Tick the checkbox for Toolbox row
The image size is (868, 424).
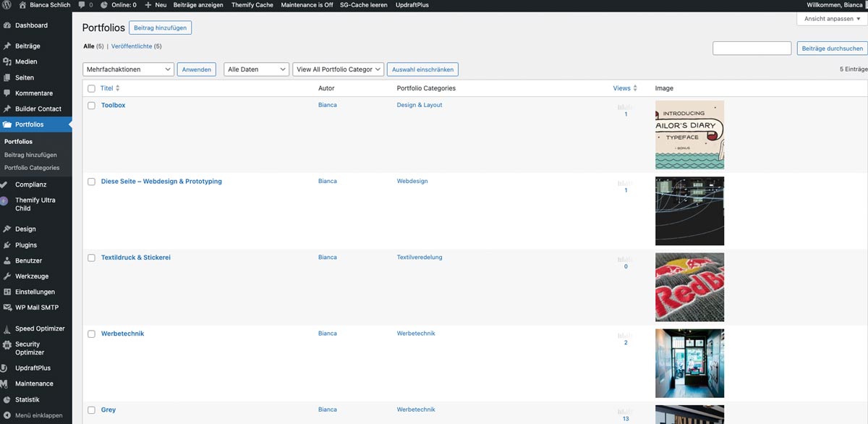click(x=91, y=106)
